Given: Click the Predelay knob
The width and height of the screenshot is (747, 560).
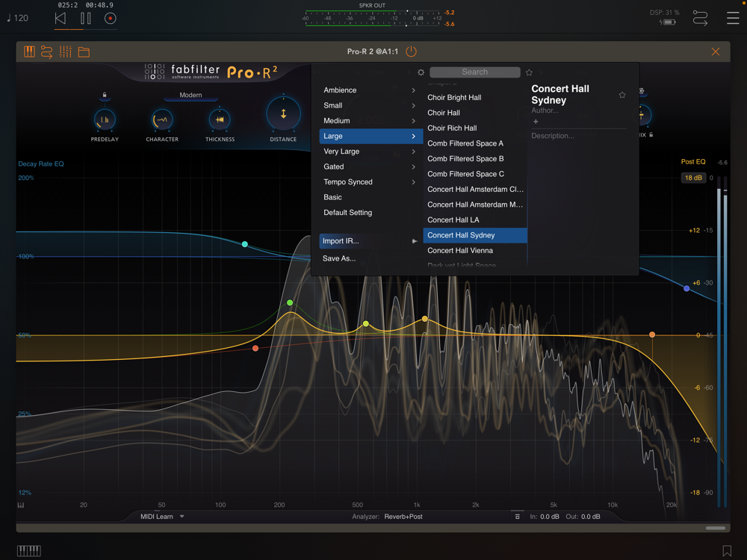Looking at the screenshot, I should tap(105, 119).
